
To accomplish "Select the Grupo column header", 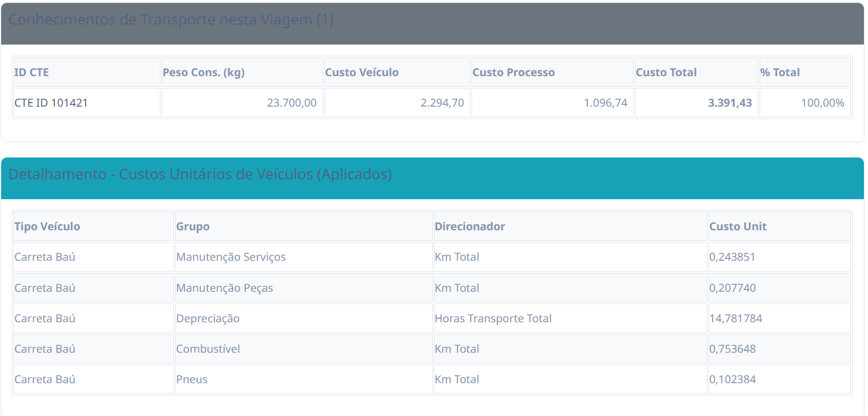I will click(x=193, y=227).
